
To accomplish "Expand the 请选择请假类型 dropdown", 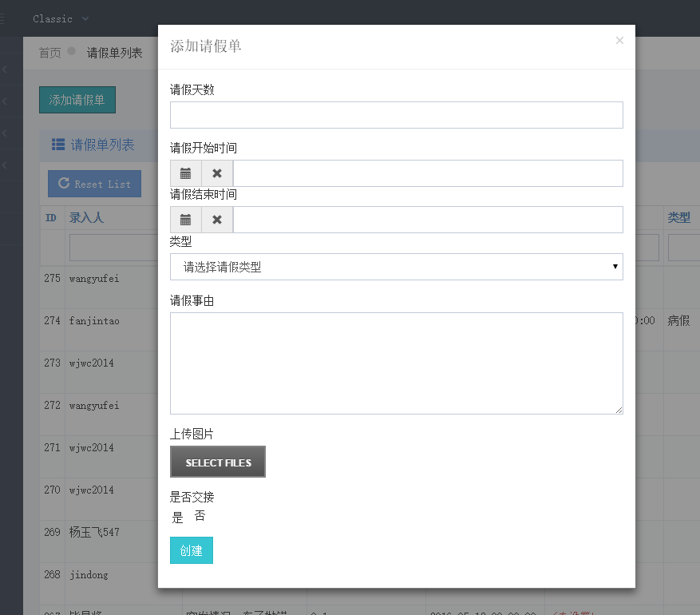I will [x=396, y=267].
